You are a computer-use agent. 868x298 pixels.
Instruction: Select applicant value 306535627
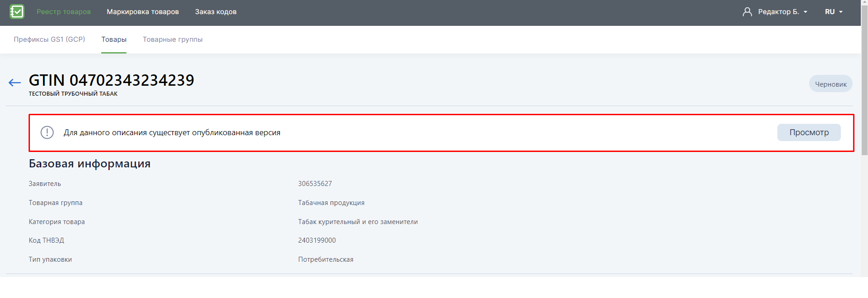point(315,184)
